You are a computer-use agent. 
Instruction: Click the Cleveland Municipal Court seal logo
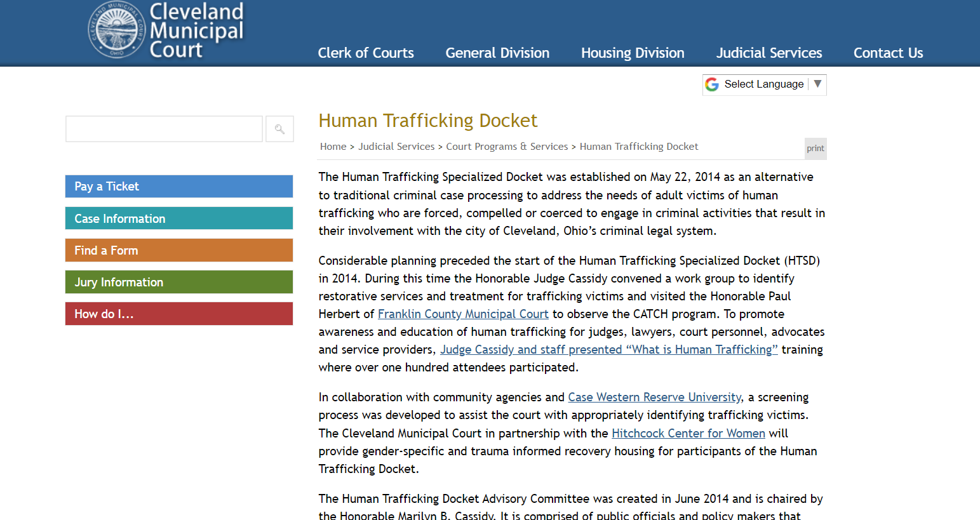coord(117,29)
